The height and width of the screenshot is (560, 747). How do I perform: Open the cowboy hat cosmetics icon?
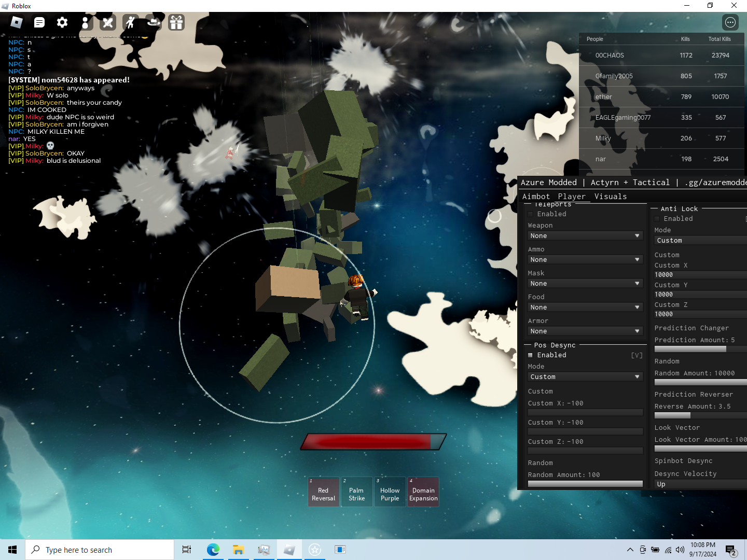154,22
